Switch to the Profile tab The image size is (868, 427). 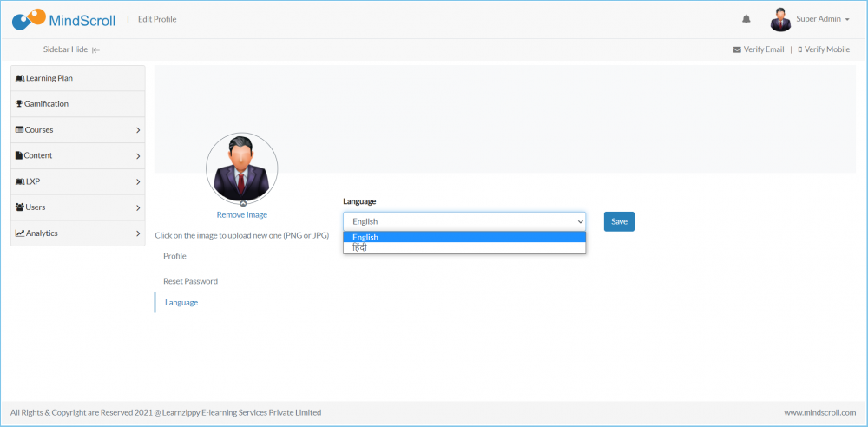pyautogui.click(x=175, y=256)
